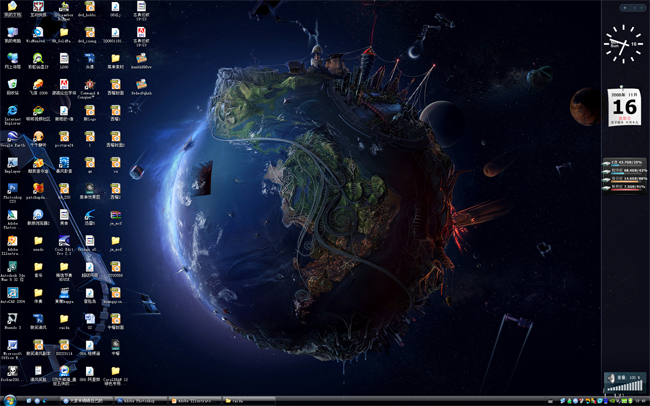Switch to Adobe Illustrator taskbar window
The height and width of the screenshot is (406, 650).
pos(195,401)
